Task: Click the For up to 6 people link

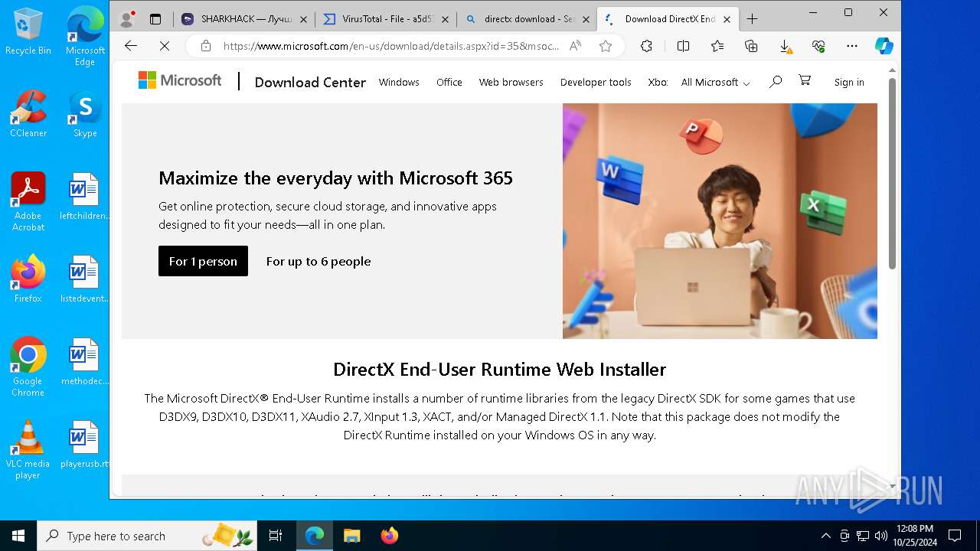Action: click(318, 261)
